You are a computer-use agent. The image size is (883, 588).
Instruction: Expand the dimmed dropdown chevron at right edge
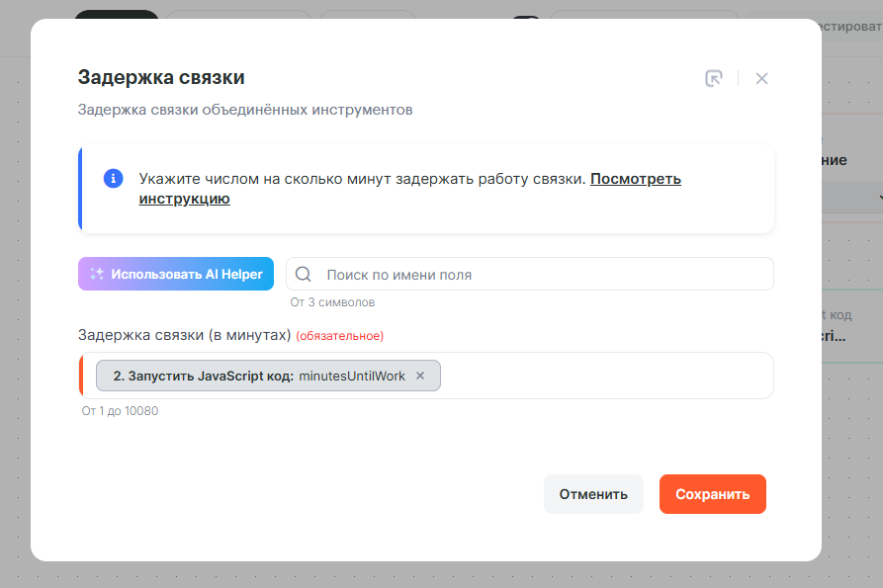tap(879, 199)
